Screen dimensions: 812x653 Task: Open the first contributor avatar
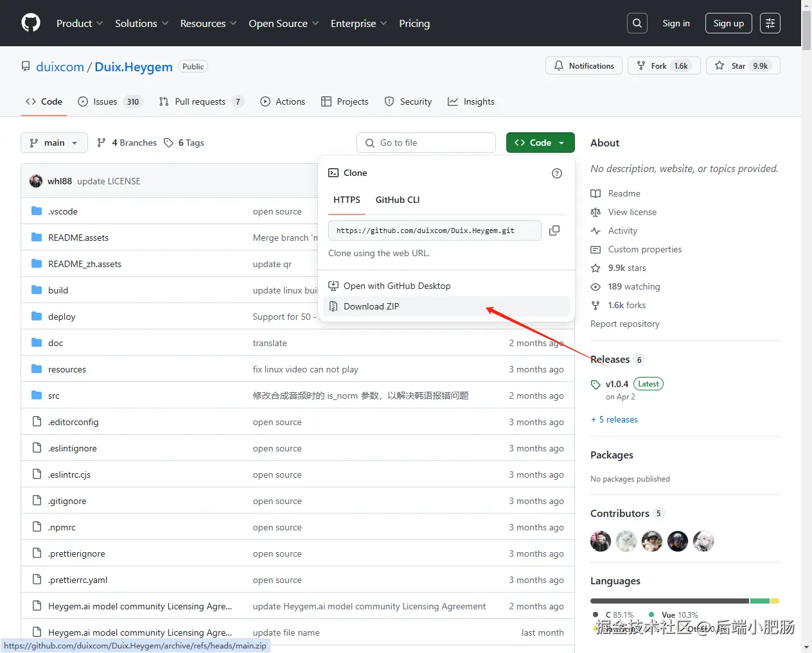pos(601,541)
